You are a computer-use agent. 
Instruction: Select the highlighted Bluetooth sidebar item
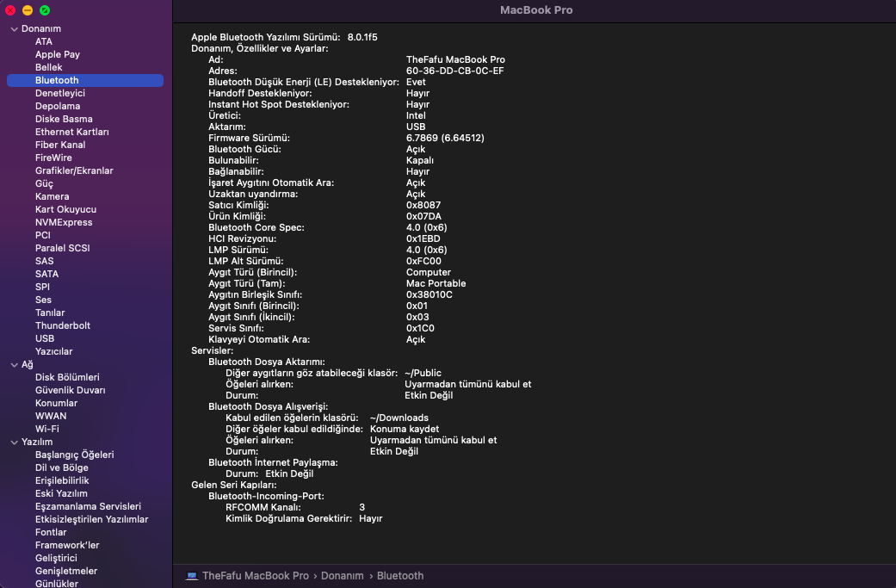(x=57, y=80)
